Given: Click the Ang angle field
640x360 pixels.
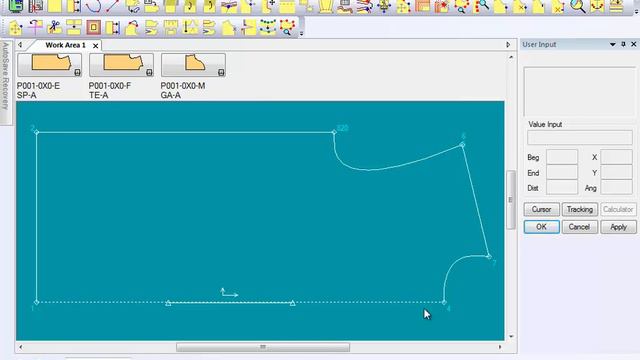Looking at the screenshot, I should pos(616,187).
